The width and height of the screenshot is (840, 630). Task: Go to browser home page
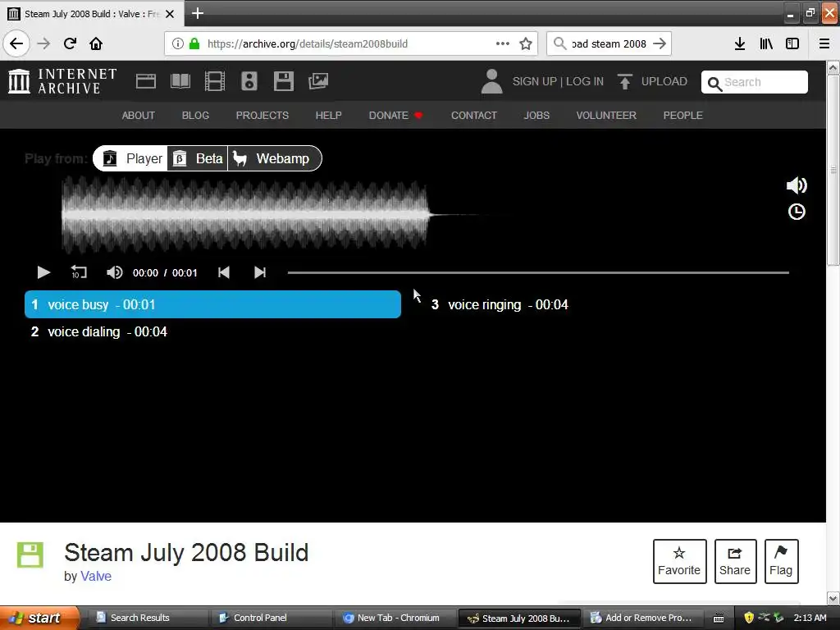[x=96, y=43]
